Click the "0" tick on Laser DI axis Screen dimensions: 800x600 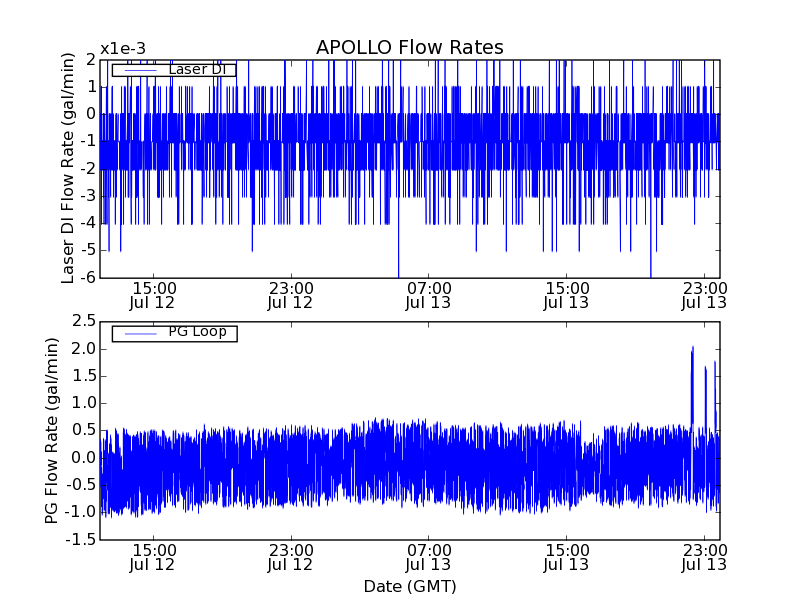coord(91,114)
